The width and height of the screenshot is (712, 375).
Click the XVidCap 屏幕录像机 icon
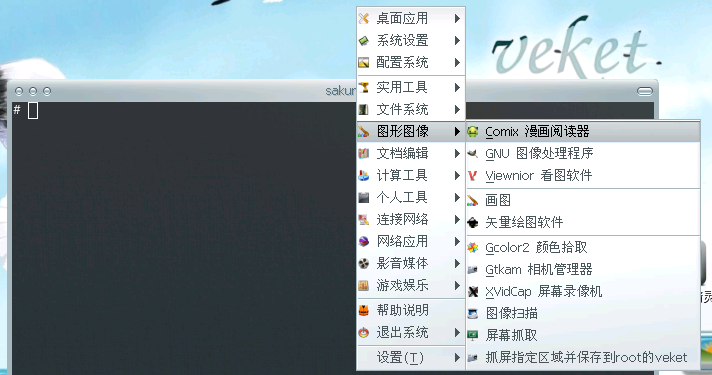point(473,291)
